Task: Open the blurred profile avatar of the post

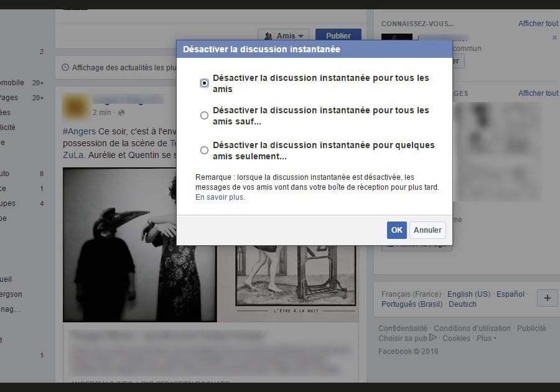Action: pyautogui.click(x=75, y=106)
